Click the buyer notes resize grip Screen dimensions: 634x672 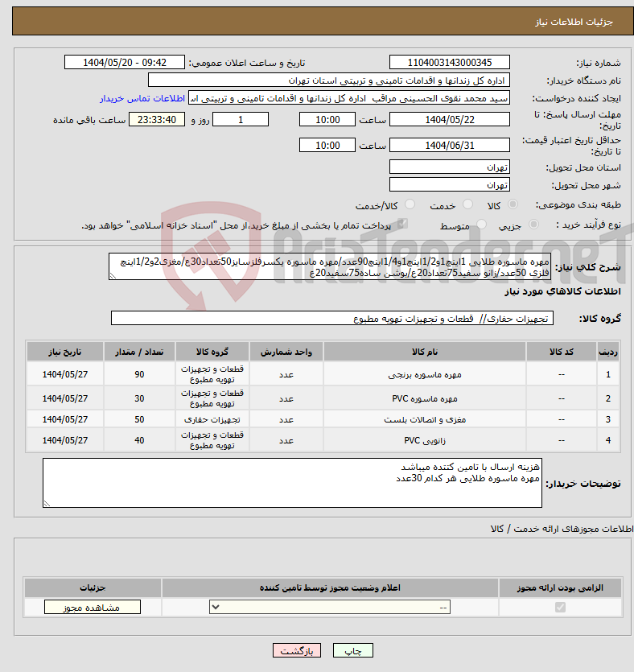(x=47, y=504)
